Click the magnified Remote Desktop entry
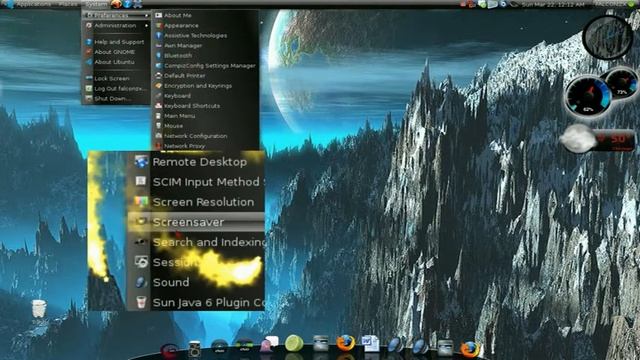The height and width of the screenshot is (360, 640). point(196,162)
